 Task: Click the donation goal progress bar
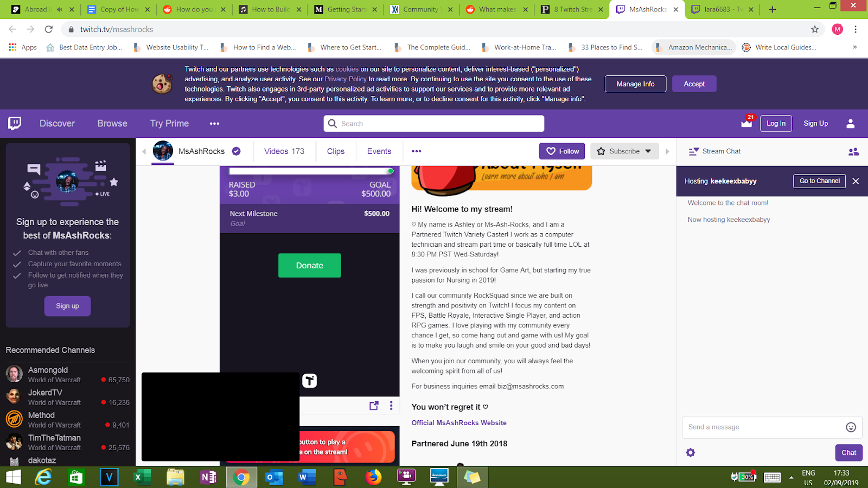(x=311, y=171)
